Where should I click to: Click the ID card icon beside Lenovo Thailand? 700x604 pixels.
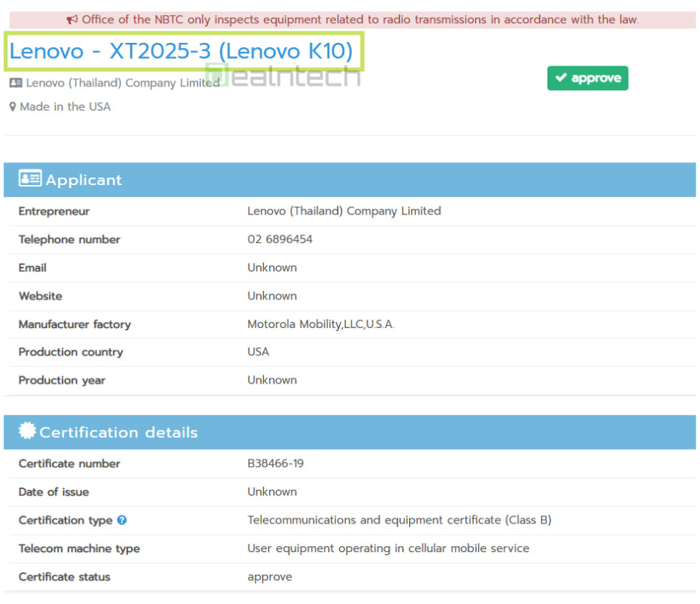coord(15,83)
